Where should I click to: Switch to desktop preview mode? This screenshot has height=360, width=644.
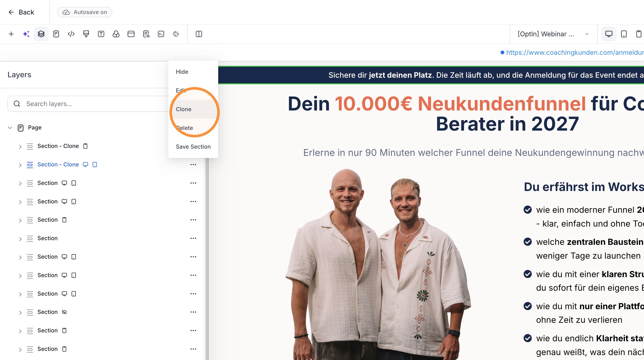coord(608,34)
